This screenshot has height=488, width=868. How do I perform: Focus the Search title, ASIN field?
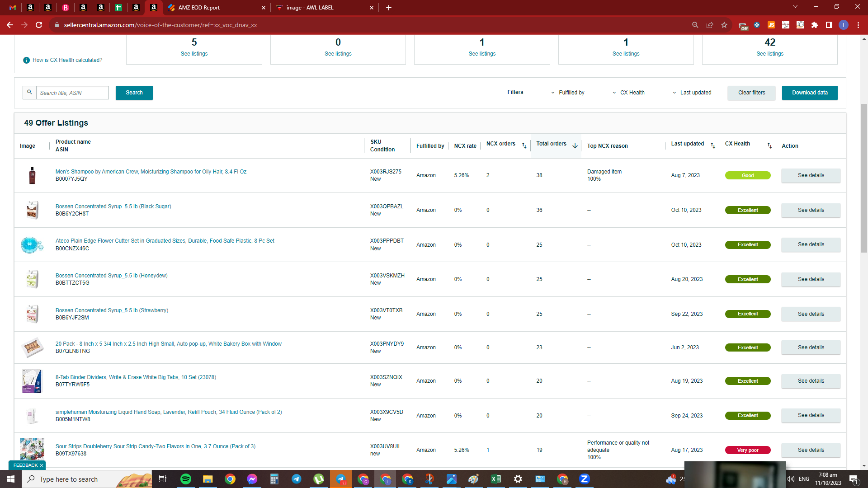pos(72,93)
